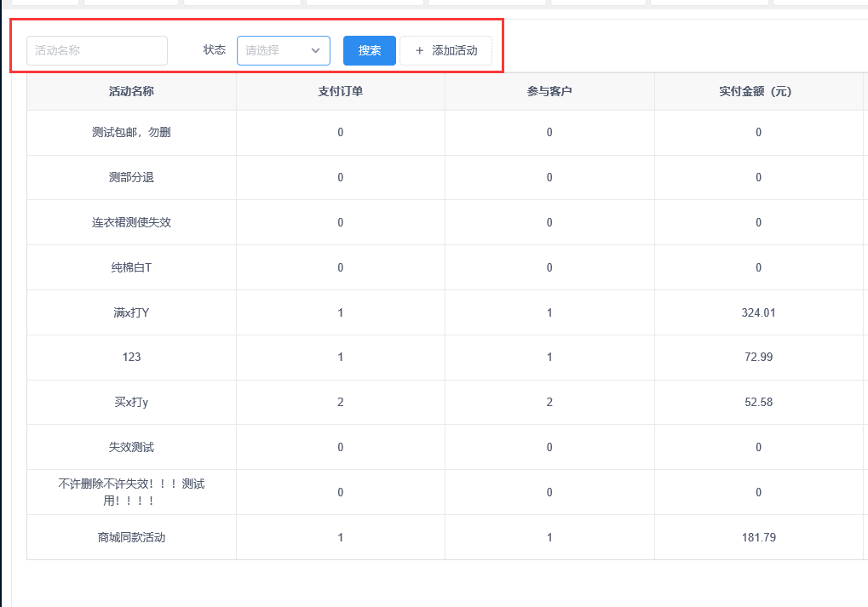The width and height of the screenshot is (868, 607).
Task: Select the 买x打y activity name
Action: coord(131,403)
